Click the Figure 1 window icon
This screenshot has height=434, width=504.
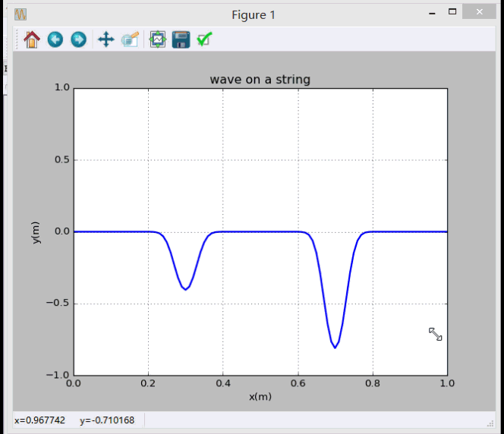[x=20, y=14]
